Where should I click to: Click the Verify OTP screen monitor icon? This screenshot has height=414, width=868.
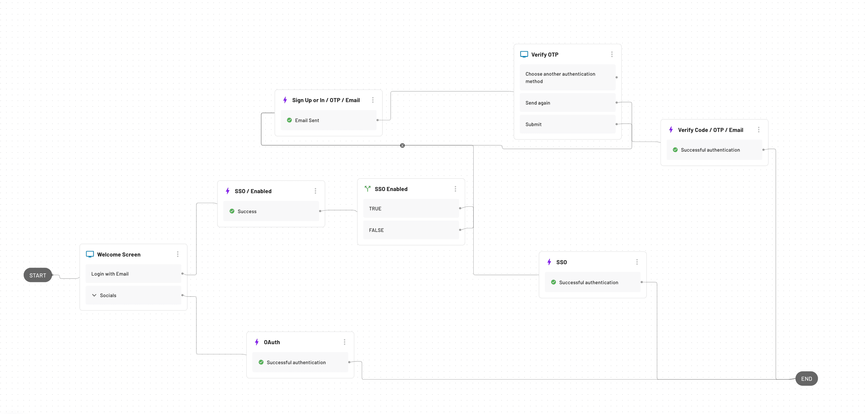tap(524, 54)
